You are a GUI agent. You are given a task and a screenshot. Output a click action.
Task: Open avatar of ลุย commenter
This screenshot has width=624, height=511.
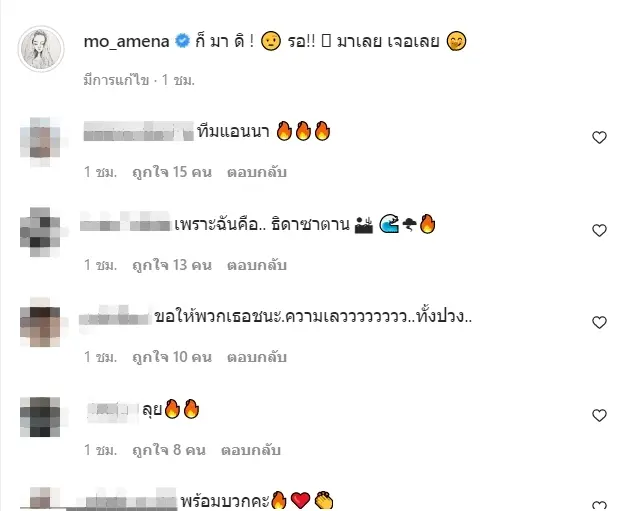[x=40, y=417]
